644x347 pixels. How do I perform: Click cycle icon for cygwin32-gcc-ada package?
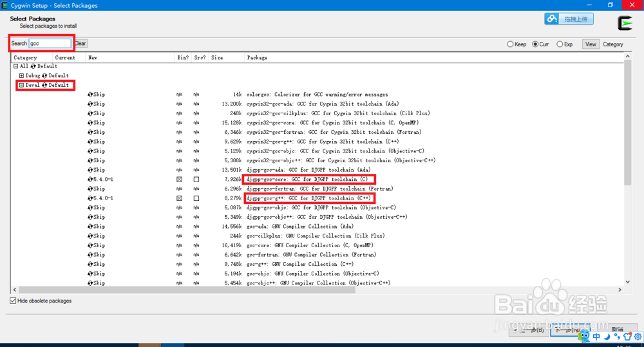tap(90, 104)
